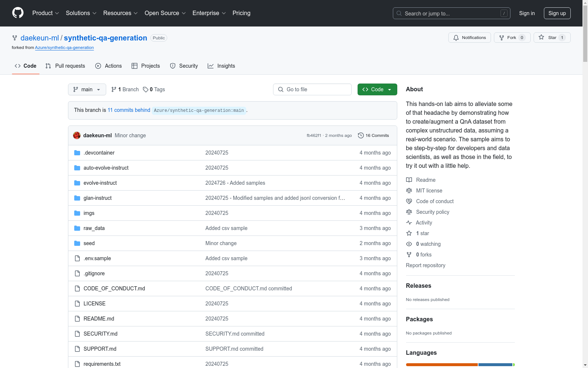Open the Releases section heading
Viewport: 588px width, 368px height.
[x=419, y=286]
